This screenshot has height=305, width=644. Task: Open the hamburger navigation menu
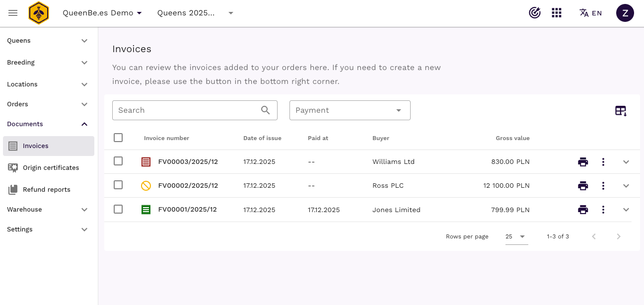point(13,13)
